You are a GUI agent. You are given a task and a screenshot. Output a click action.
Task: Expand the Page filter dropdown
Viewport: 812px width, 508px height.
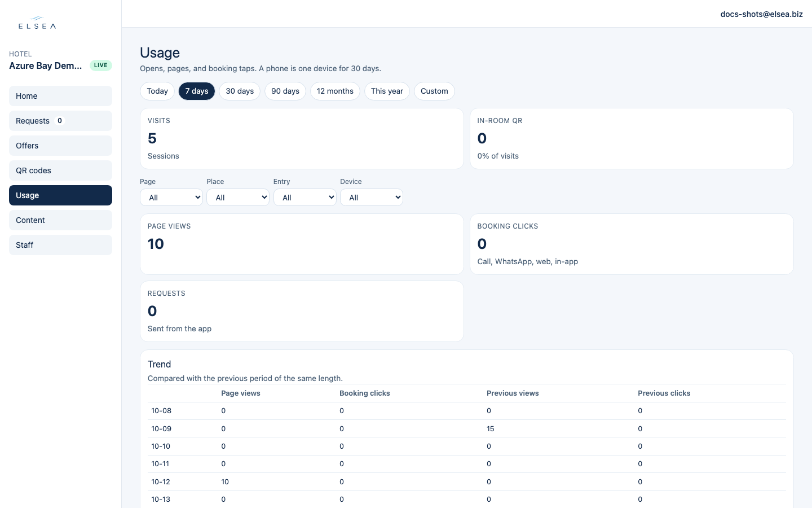pyautogui.click(x=171, y=198)
